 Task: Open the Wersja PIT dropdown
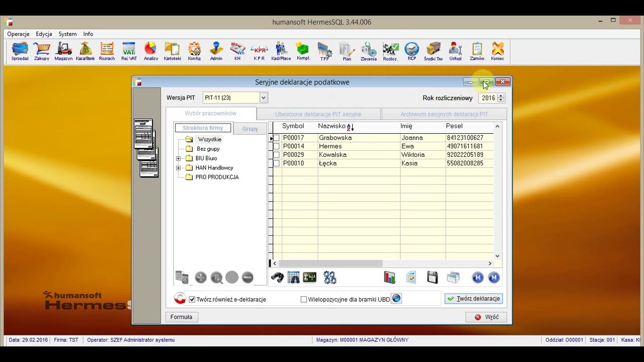tap(263, 98)
